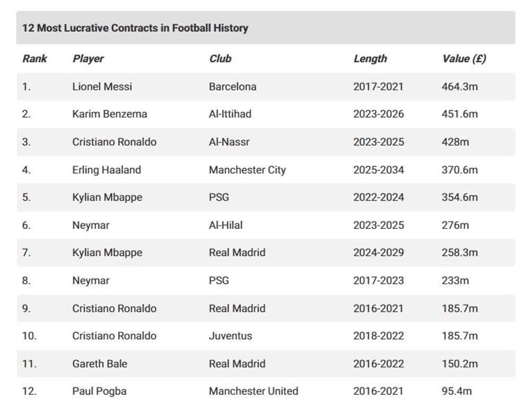Click the Length column header

pyautogui.click(x=370, y=59)
